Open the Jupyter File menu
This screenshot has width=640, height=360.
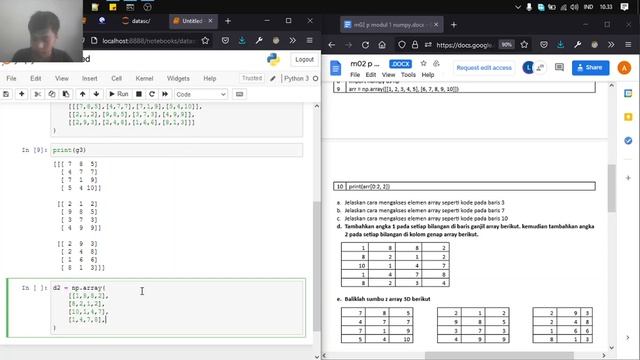tap(11, 78)
